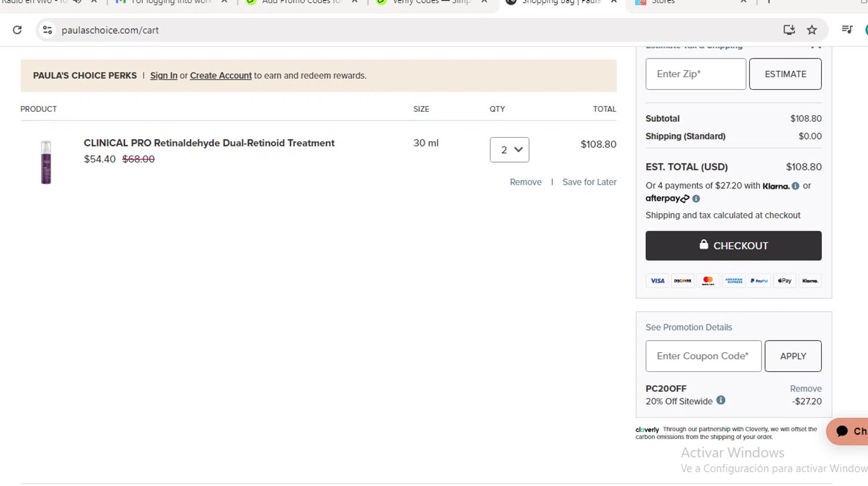Click the Klarna logo text
868x486 pixels.
click(x=776, y=186)
